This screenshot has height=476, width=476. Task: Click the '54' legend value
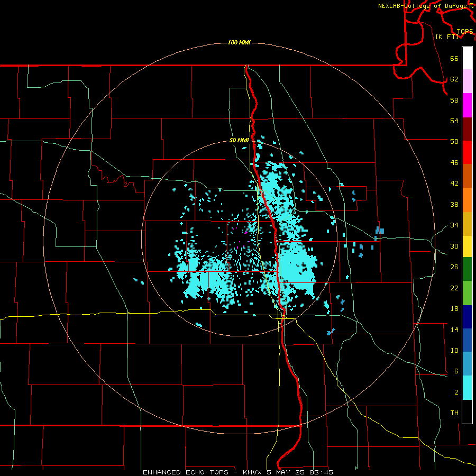pos(454,121)
